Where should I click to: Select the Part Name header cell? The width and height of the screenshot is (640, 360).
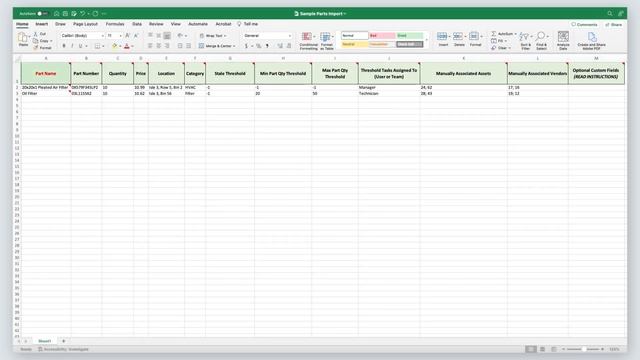click(46, 73)
